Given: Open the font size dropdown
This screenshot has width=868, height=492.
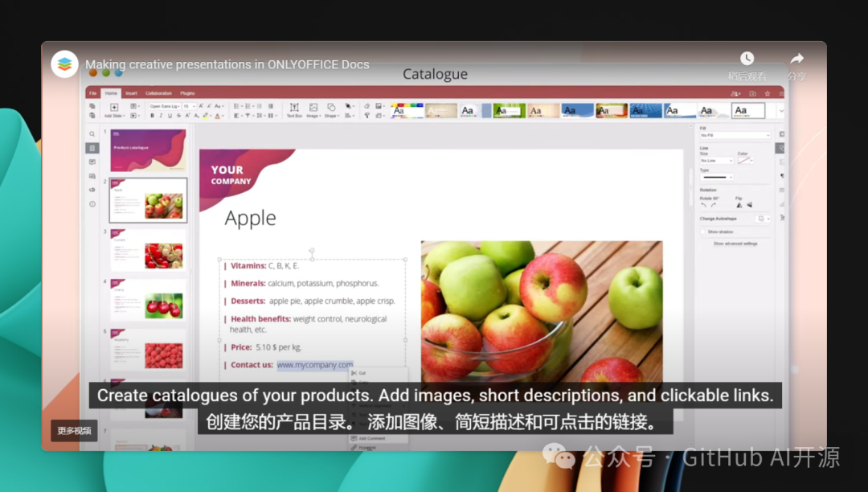Looking at the screenshot, I should (x=189, y=106).
